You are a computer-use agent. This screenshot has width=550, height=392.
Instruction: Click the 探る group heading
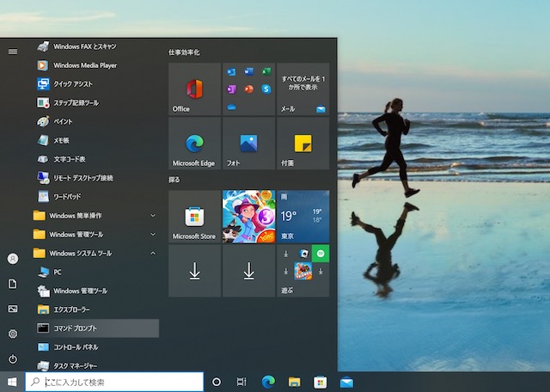click(174, 180)
